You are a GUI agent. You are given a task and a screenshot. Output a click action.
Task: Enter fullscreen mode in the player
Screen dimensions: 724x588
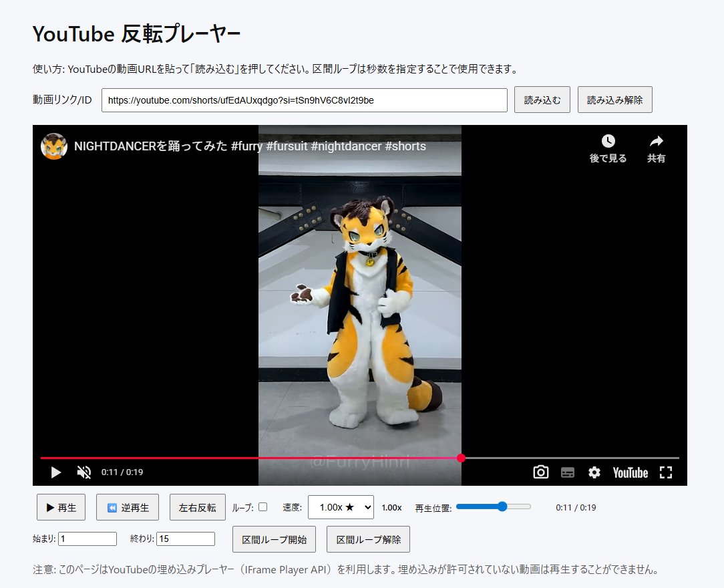click(x=665, y=472)
